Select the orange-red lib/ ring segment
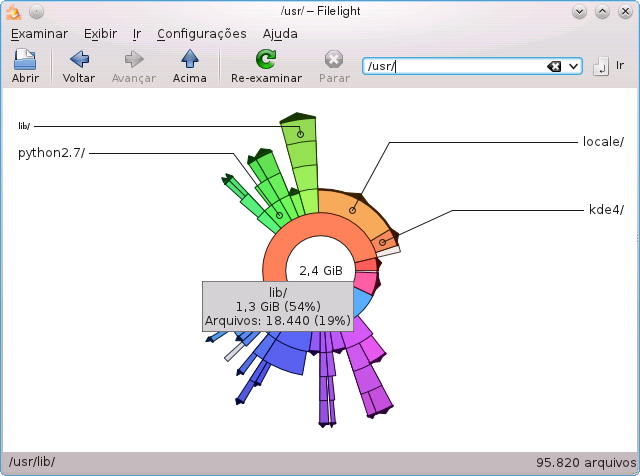This screenshot has width=640, height=476. tap(274, 261)
